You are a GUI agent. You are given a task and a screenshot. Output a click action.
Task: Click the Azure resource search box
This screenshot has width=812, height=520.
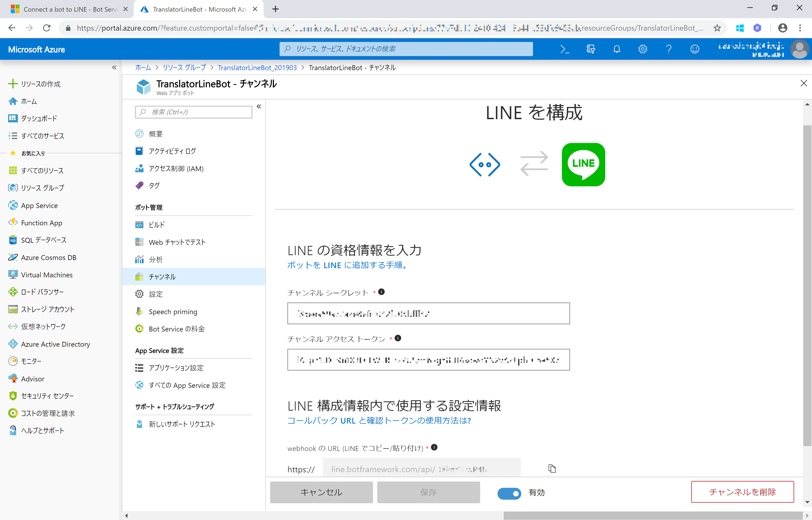406,49
